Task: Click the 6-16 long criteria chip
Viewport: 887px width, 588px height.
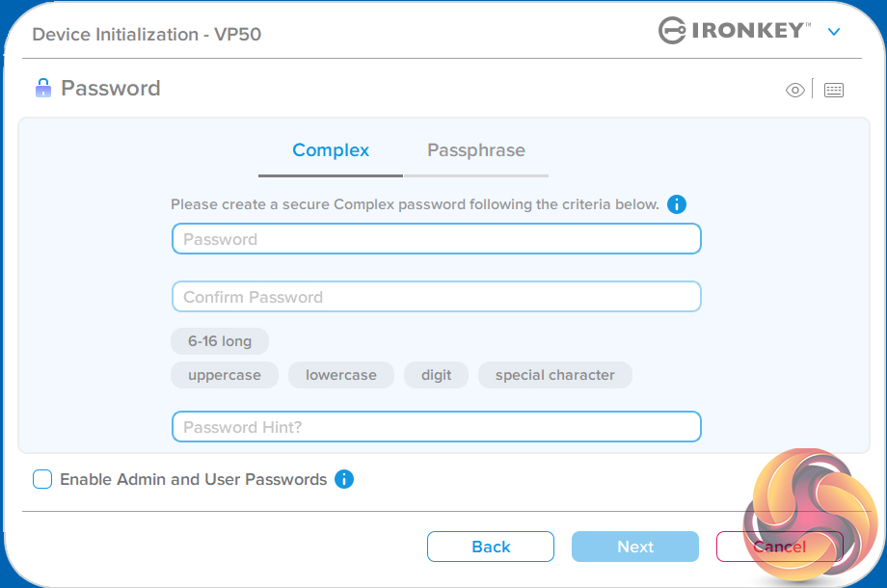Action: pos(220,341)
